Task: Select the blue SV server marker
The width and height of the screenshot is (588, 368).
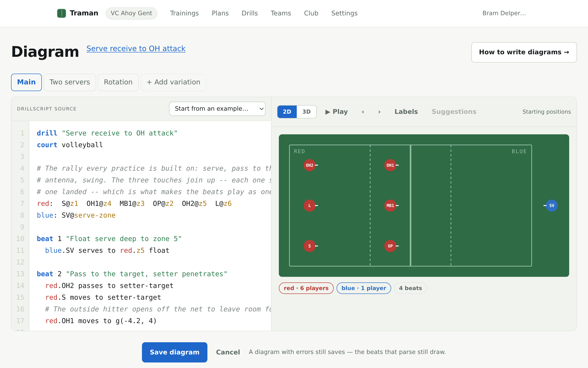Action: (551, 206)
